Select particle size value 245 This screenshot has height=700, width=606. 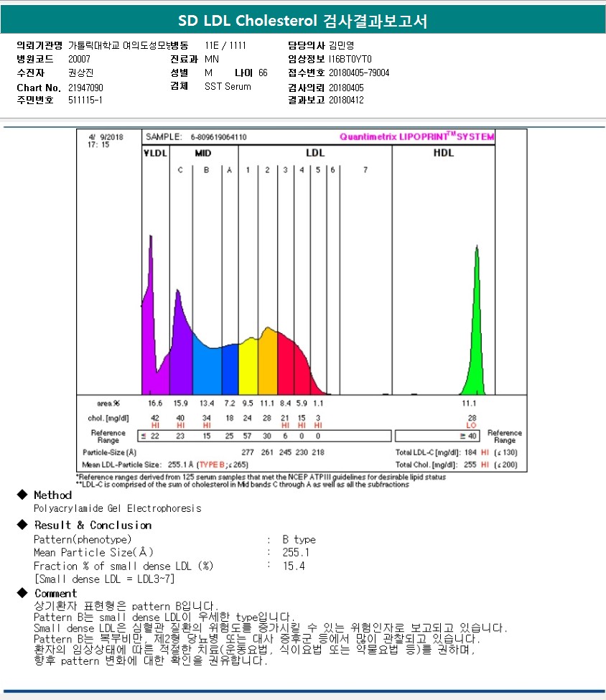(285, 452)
